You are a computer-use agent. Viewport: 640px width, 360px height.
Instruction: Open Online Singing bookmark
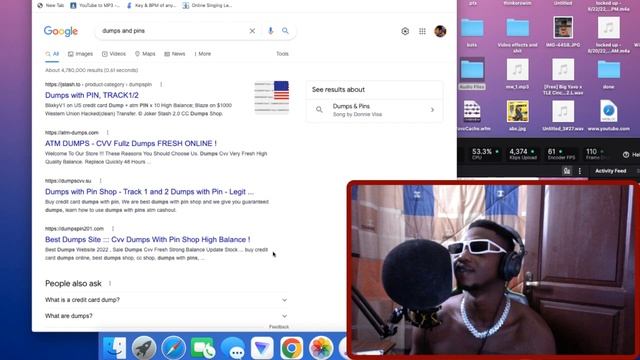[x=207, y=5]
